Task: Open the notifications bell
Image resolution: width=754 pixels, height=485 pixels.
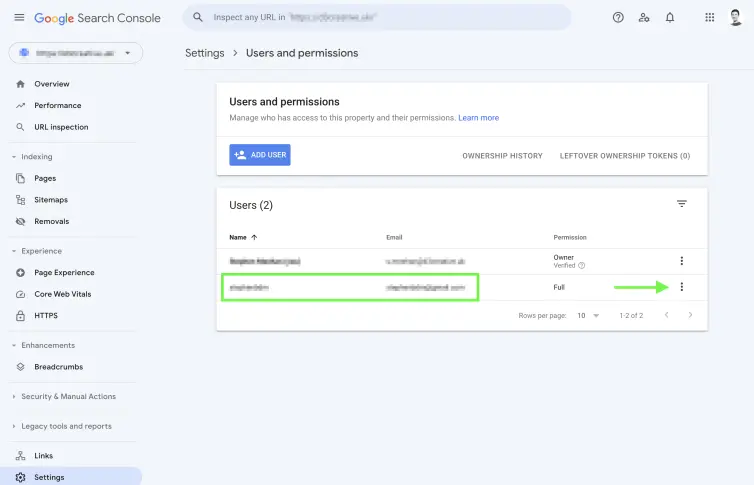Action: pos(670,18)
